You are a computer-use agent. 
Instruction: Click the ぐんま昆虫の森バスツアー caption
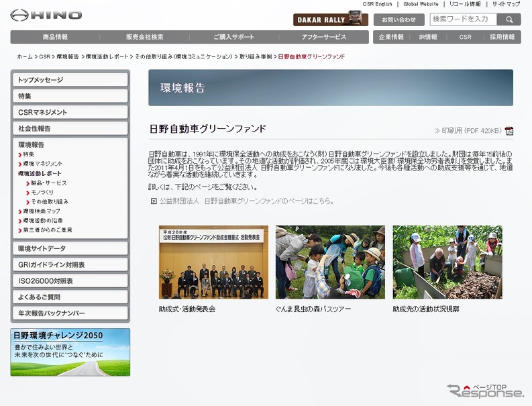tap(313, 309)
